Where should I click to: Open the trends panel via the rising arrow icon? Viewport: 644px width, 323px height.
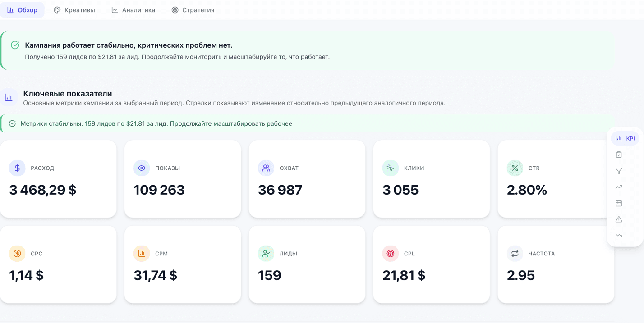coord(618,187)
